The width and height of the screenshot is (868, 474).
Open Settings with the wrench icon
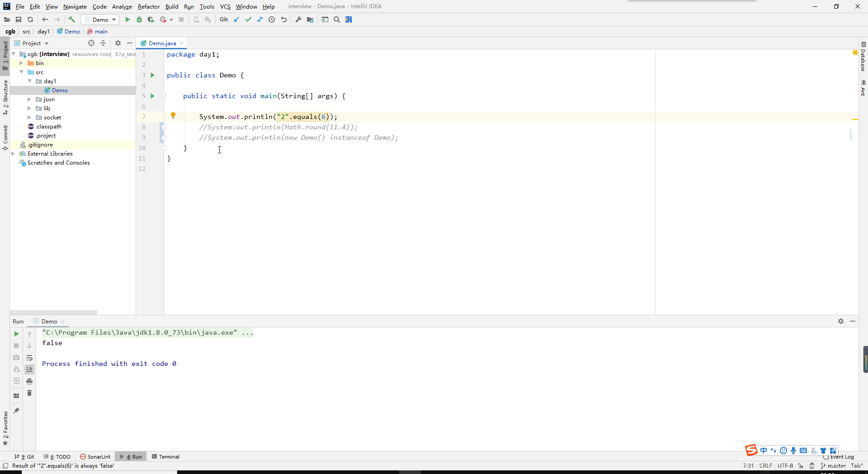298,19
